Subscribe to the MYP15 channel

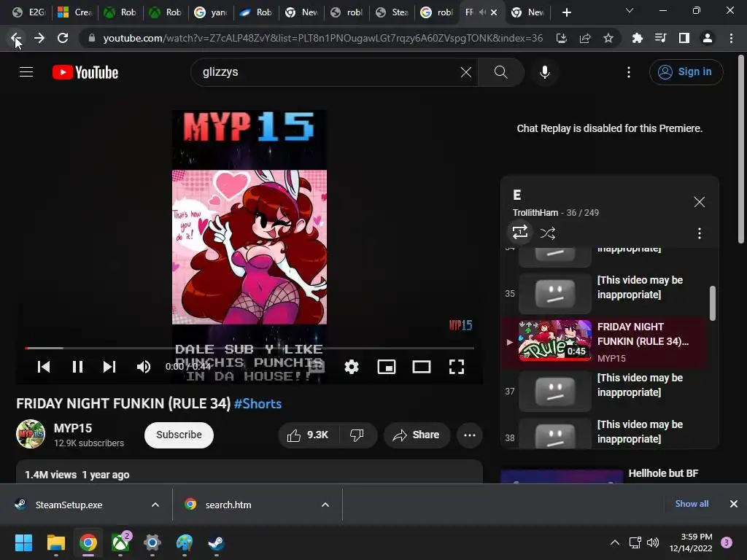pyautogui.click(x=179, y=435)
